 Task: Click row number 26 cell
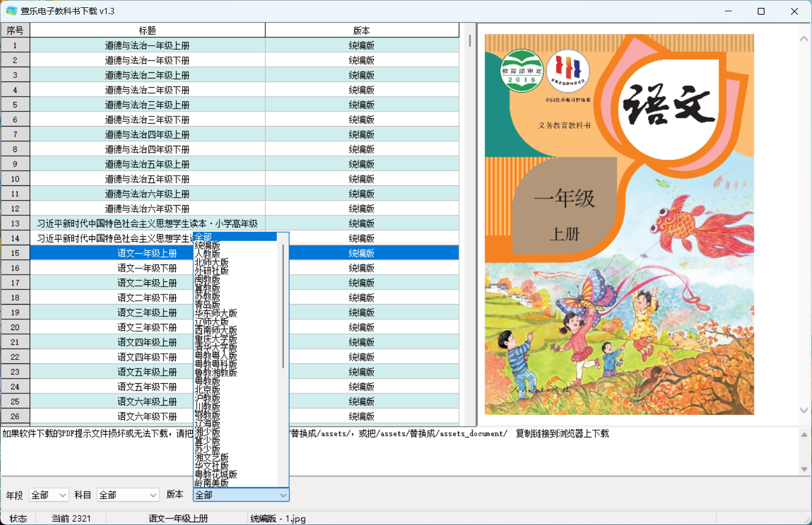click(15, 416)
